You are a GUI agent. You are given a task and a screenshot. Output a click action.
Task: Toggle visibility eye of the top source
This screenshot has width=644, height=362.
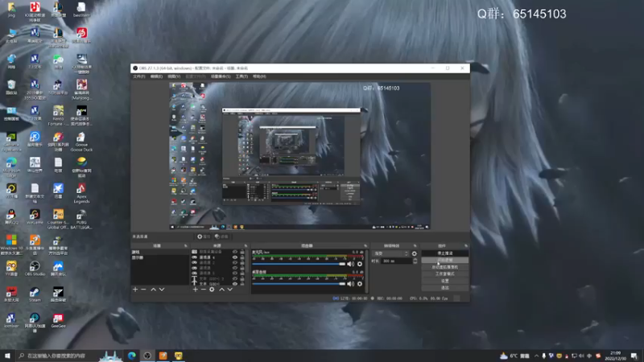pyautogui.click(x=235, y=252)
